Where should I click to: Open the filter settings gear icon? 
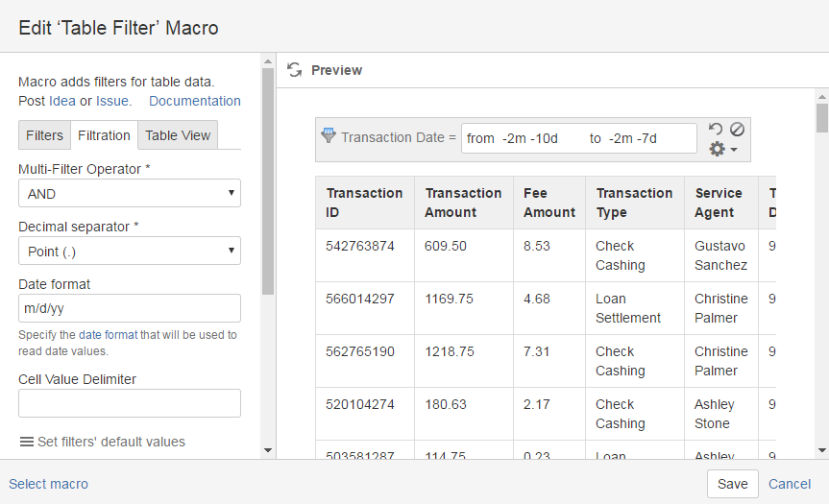[x=721, y=149]
